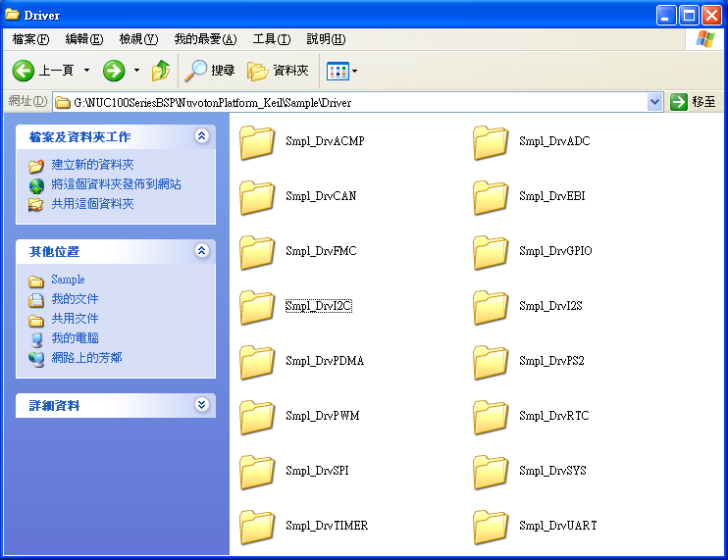
Task: Expand the 詳細資料 panel
Action: point(201,405)
